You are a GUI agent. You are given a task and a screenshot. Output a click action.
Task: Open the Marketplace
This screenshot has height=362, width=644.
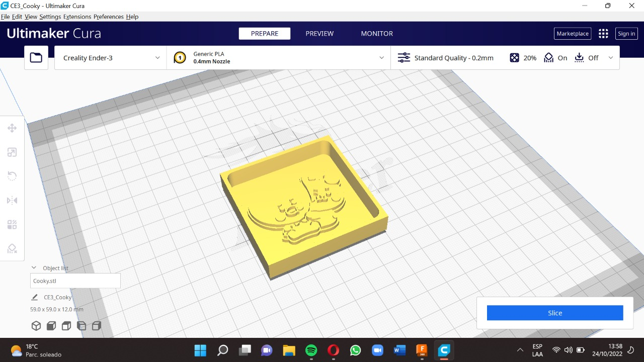tap(573, 34)
